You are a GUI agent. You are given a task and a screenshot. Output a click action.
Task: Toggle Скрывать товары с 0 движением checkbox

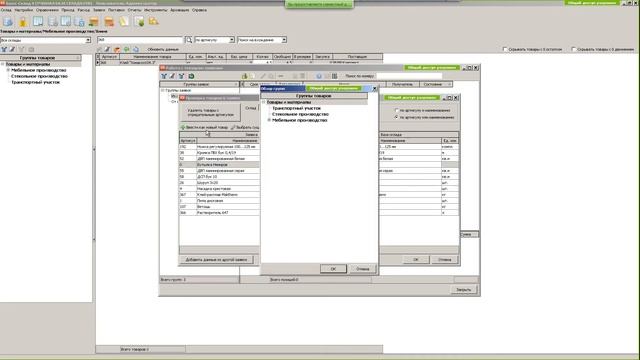point(573,49)
